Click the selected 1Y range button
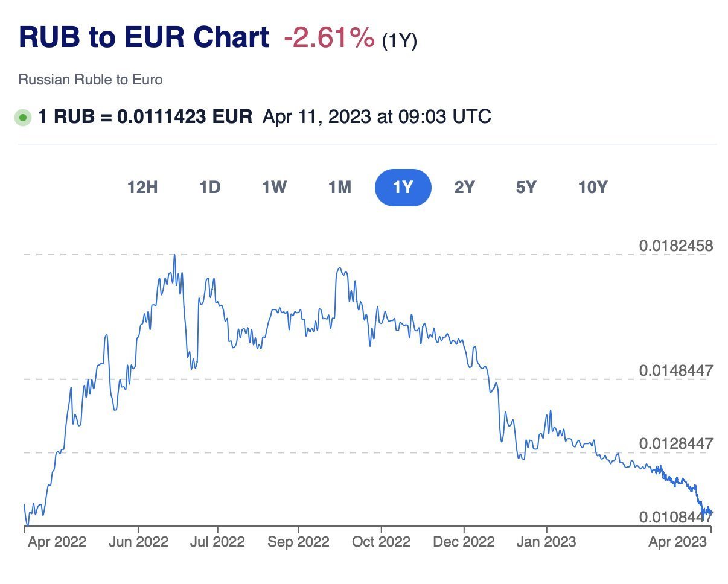The width and height of the screenshot is (728, 584). tap(403, 188)
